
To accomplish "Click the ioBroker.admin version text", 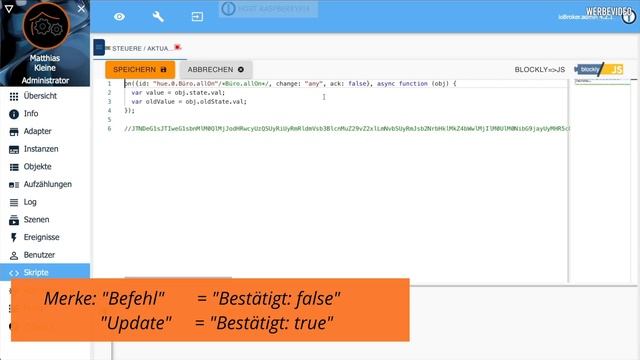I will coord(585,17).
